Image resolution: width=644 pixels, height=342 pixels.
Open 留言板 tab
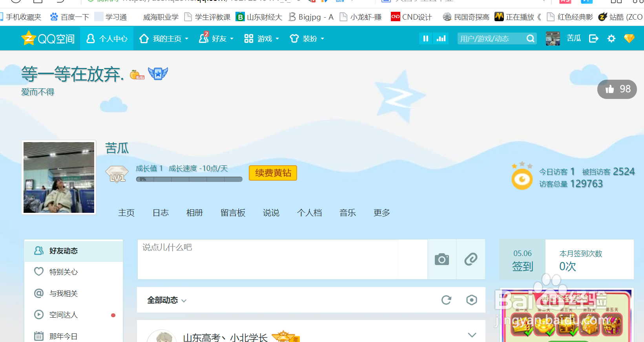click(x=233, y=213)
